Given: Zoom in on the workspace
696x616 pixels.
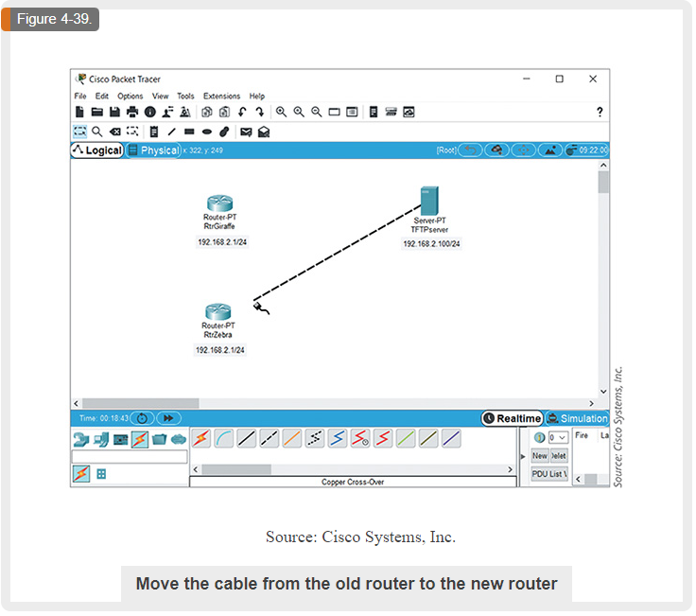Looking at the screenshot, I should pyautogui.click(x=282, y=112).
